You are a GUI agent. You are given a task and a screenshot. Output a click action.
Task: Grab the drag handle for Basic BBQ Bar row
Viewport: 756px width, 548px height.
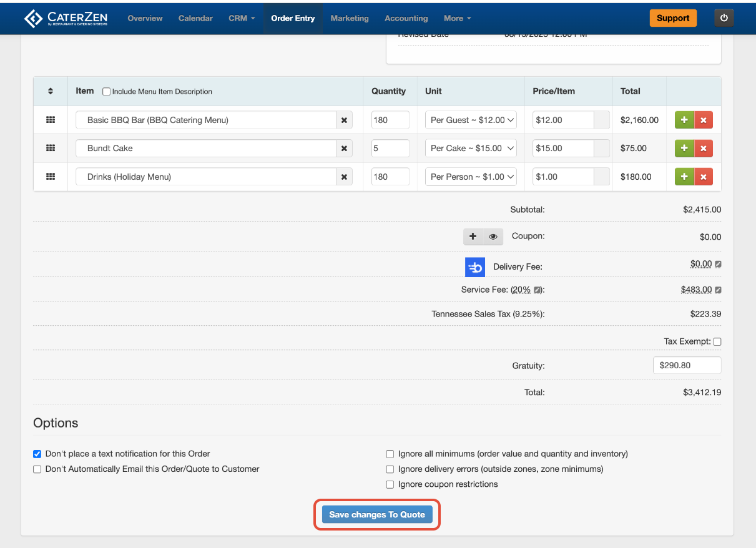click(x=51, y=120)
